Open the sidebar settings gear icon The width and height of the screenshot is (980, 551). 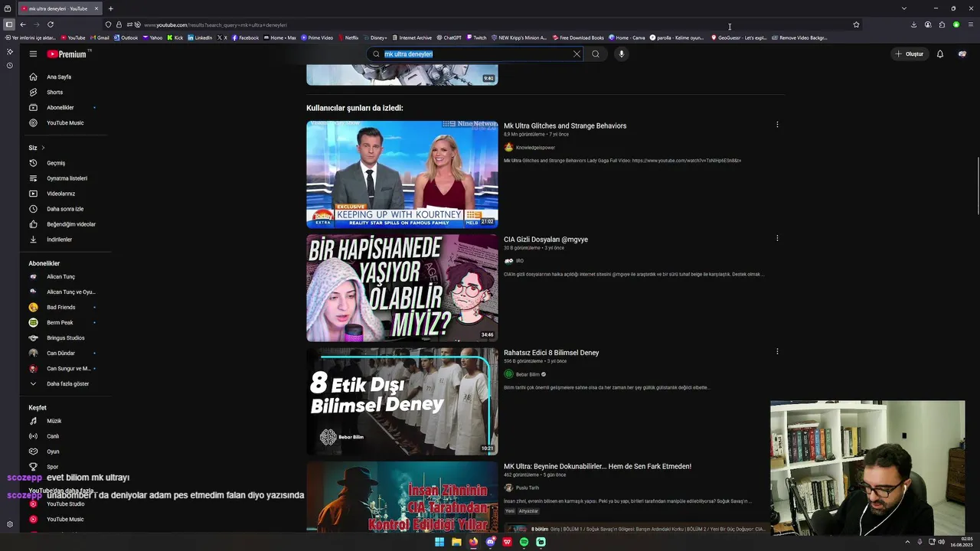pos(10,524)
